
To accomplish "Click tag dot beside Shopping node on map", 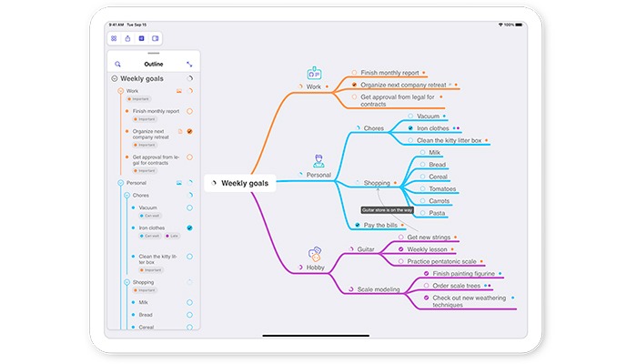I will (x=395, y=183).
